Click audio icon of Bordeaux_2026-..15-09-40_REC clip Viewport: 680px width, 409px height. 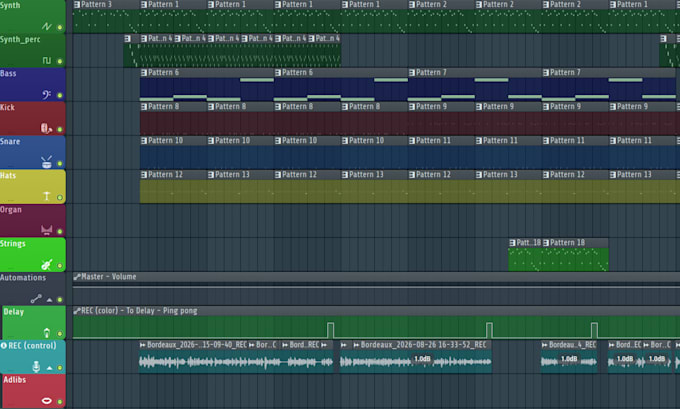(x=143, y=345)
